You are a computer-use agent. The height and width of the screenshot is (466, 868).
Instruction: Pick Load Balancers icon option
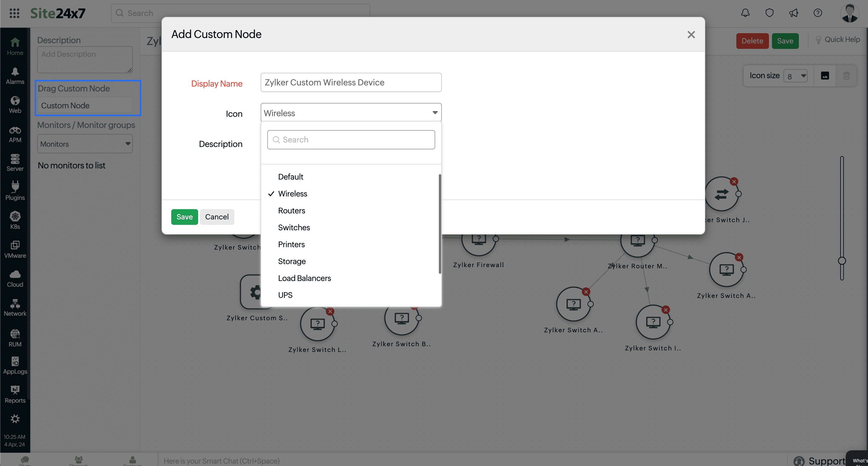tap(304, 278)
